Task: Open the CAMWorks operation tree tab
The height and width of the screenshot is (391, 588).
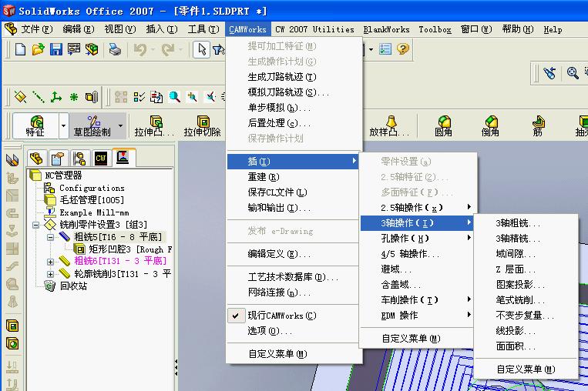Action: tap(123, 157)
